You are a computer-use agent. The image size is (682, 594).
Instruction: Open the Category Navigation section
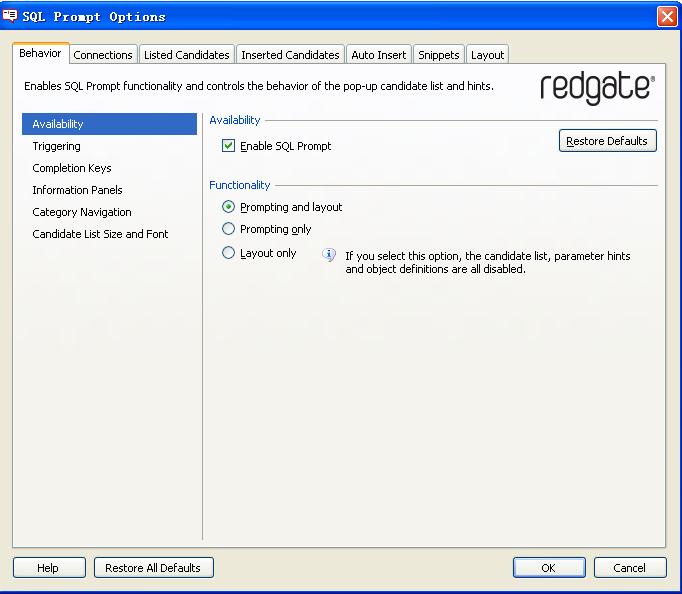[x=109, y=212]
